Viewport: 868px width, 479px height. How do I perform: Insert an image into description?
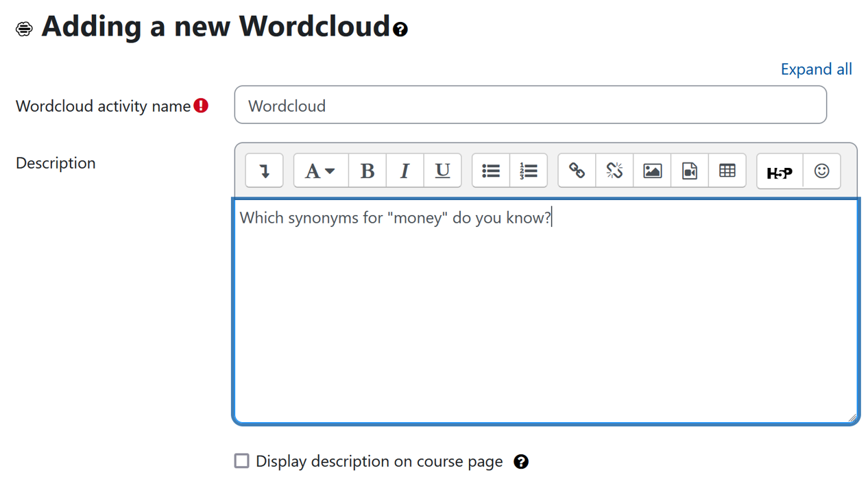(x=652, y=171)
